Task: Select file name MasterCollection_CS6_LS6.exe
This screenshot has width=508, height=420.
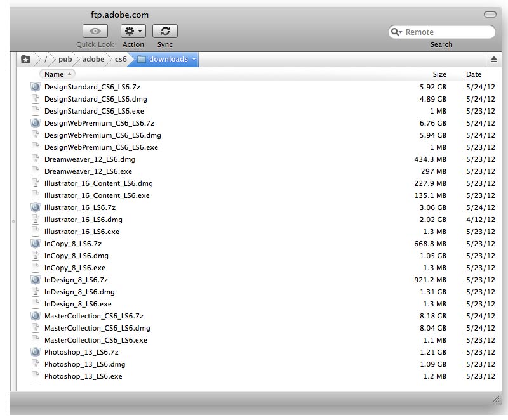Action: point(96,340)
